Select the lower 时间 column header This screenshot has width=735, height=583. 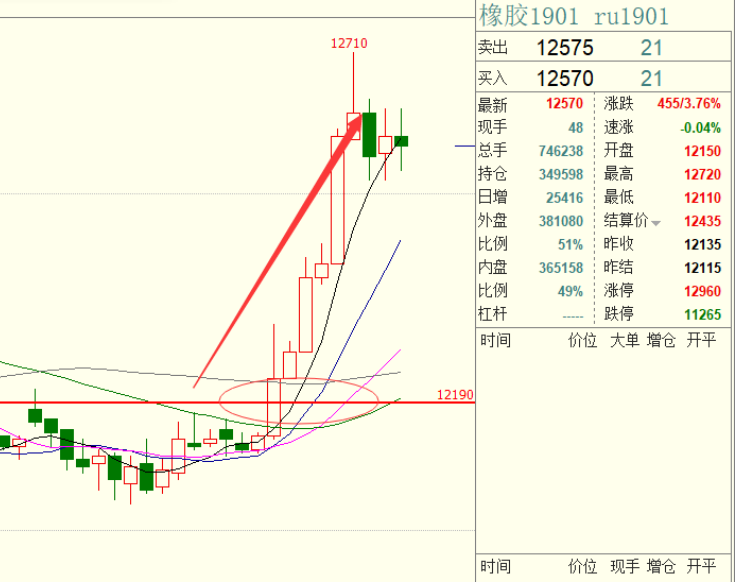coord(495,567)
